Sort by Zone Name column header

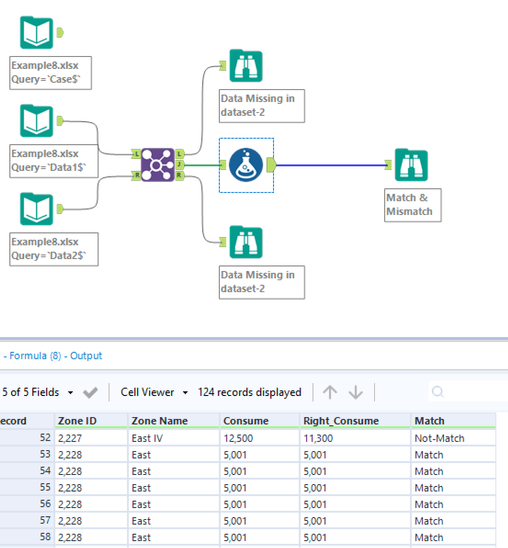point(174,421)
